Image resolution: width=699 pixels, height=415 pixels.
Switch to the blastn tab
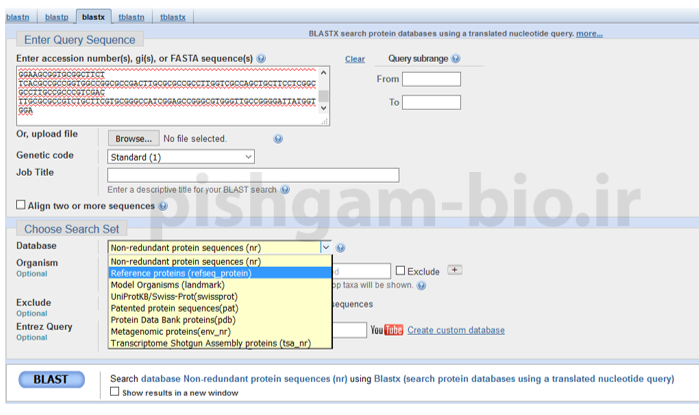[x=24, y=17]
